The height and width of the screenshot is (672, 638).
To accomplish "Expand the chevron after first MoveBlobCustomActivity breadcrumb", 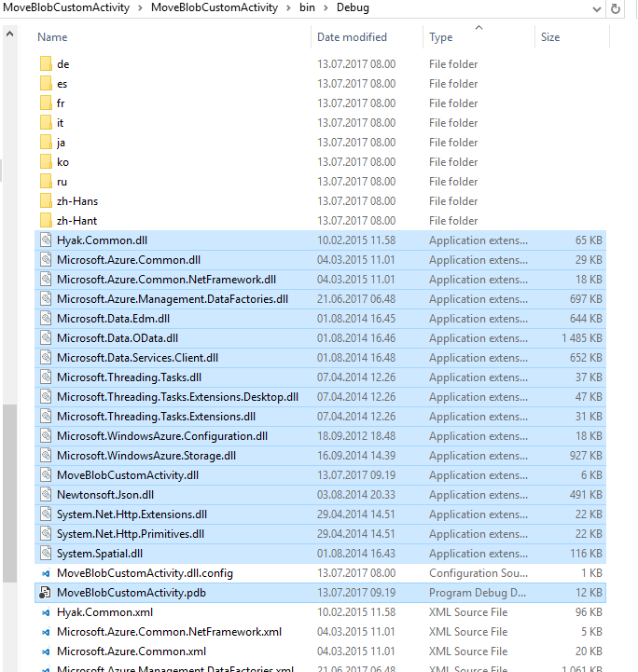I will tap(140, 8).
